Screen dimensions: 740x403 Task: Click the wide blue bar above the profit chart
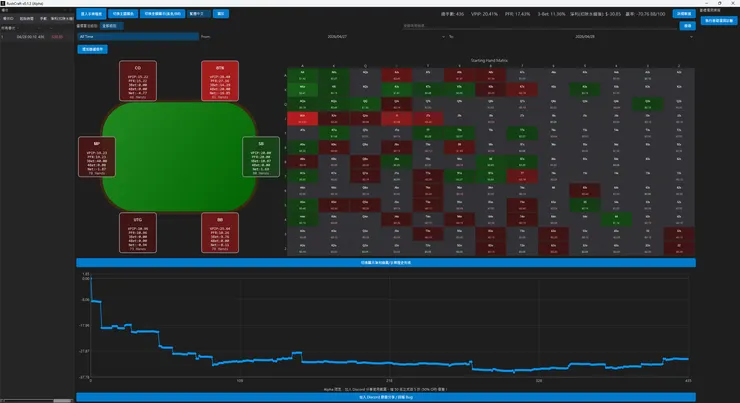tap(386, 262)
